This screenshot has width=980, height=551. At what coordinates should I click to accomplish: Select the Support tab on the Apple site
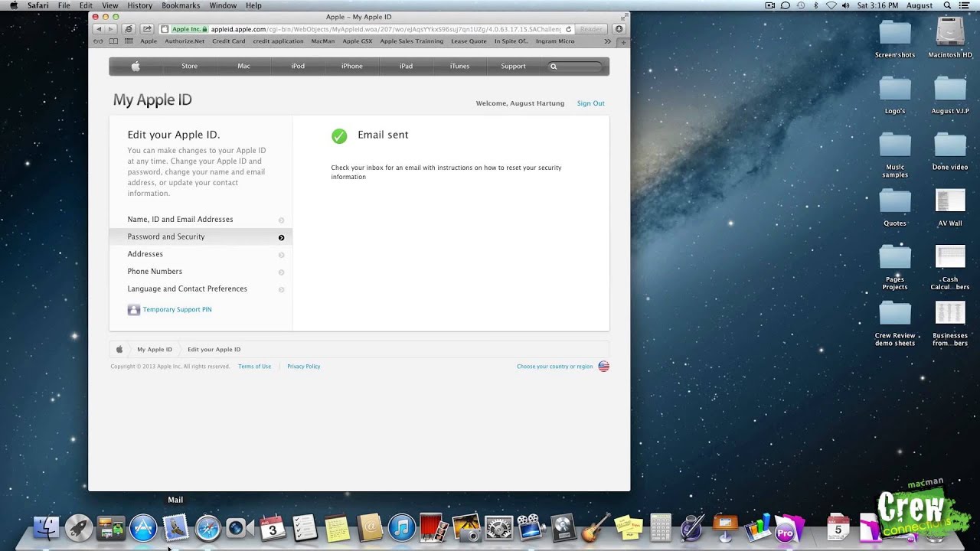point(513,66)
